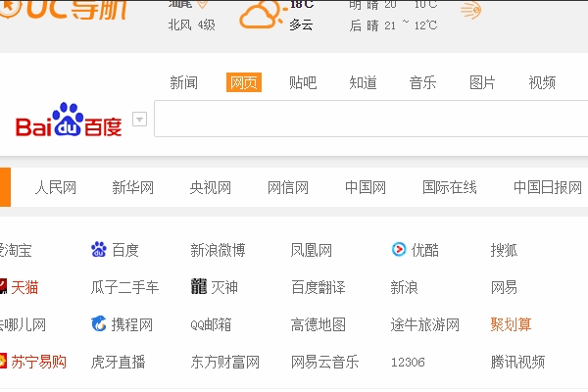Open the 百度 site link
The image size is (588, 392).
125,250
